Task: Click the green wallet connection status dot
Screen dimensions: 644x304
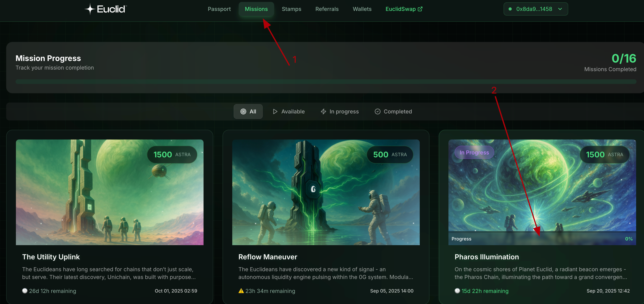Action: pos(510,9)
